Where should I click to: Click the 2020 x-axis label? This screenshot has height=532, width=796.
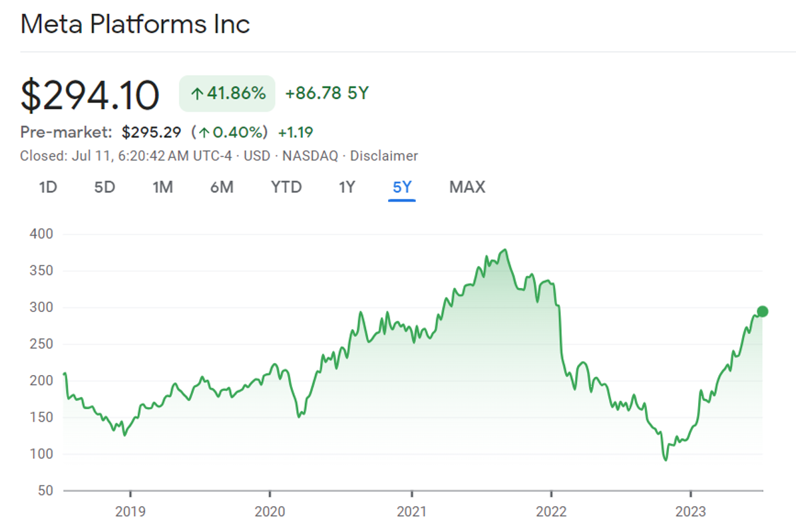click(270, 513)
